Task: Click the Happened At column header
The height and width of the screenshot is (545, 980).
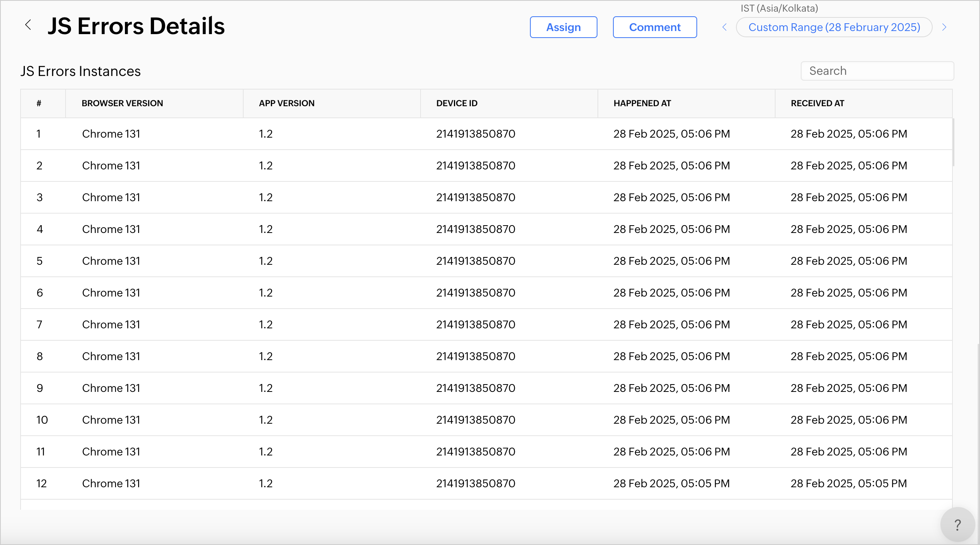Action: [x=642, y=103]
